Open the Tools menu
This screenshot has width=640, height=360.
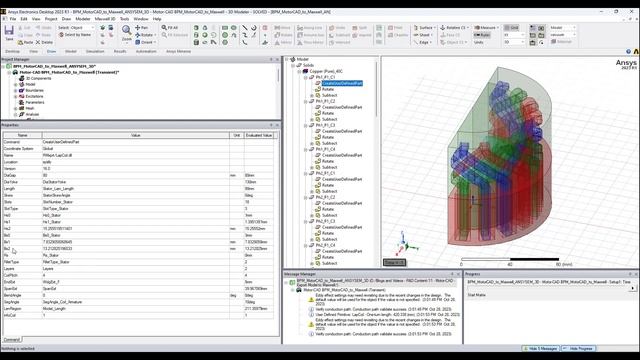pyautogui.click(x=124, y=19)
